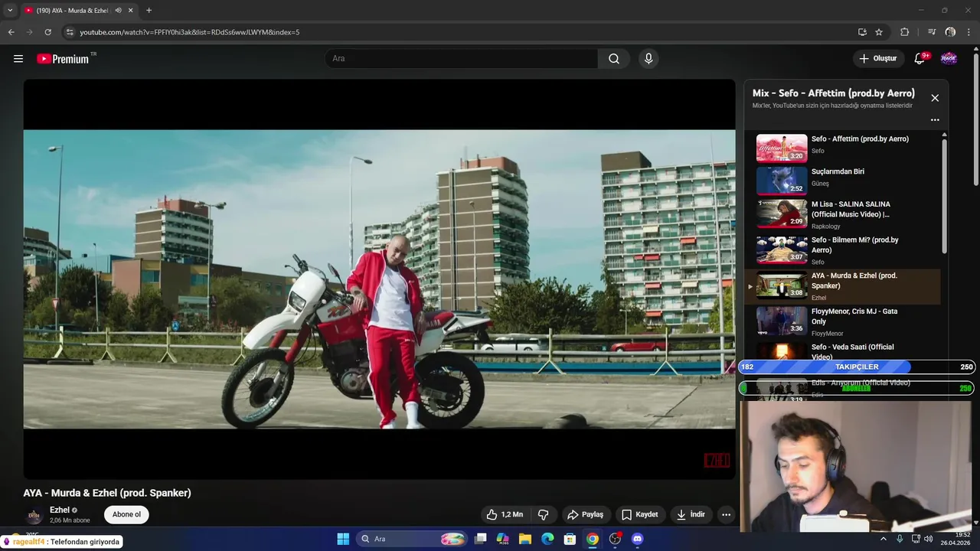The width and height of the screenshot is (980, 551).
Task: Switch to OBS Studio on taskbar
Action: pos(615,539)
